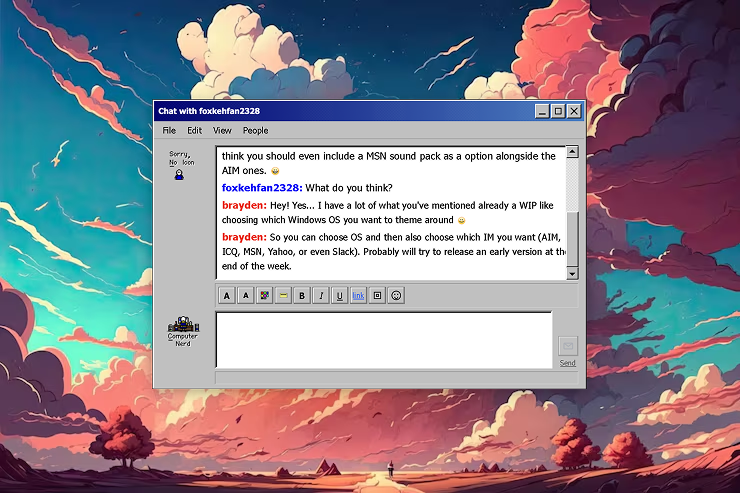
Task: Insert a hyperlink with the link button
Action: point(358,296)
